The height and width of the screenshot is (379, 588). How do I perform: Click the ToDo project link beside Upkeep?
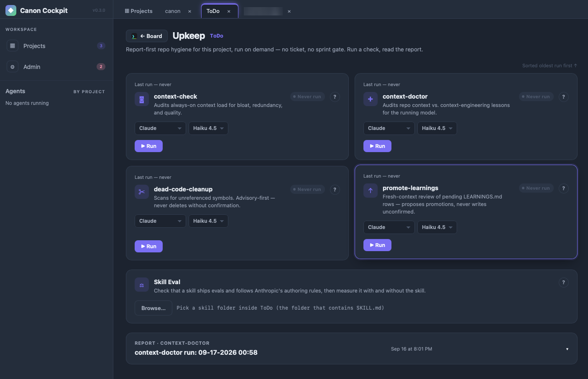tap(217, 36)
